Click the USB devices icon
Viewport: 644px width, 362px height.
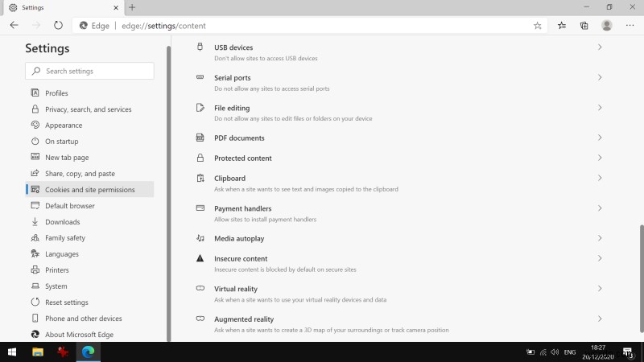[200, 47]
